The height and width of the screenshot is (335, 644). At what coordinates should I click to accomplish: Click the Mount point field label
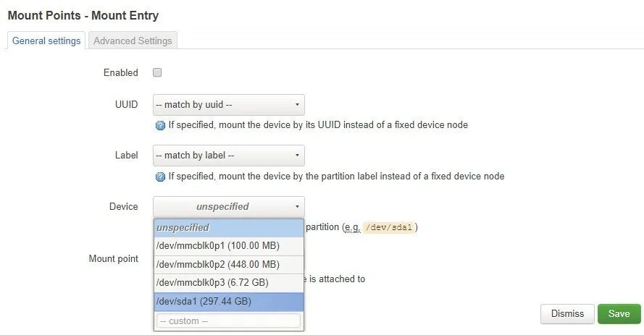[113, 258]
